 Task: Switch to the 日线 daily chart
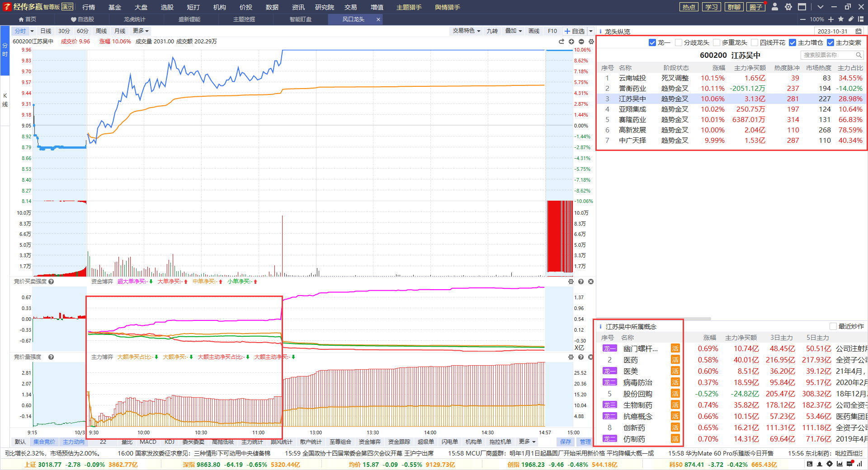point(46,31)
